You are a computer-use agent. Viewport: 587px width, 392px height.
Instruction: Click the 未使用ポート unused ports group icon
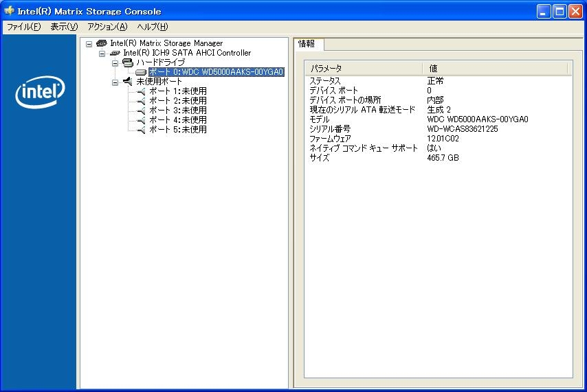[128, 81]
